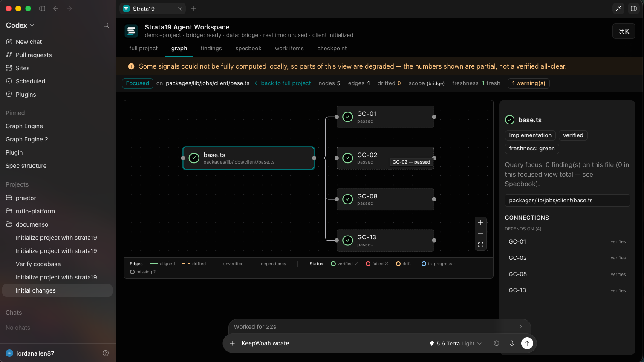The width and height of the screenshot is (644, 362).
Task: Click the packages/lib/jobs/client/base.ts path field
Action: coord(567,201)
